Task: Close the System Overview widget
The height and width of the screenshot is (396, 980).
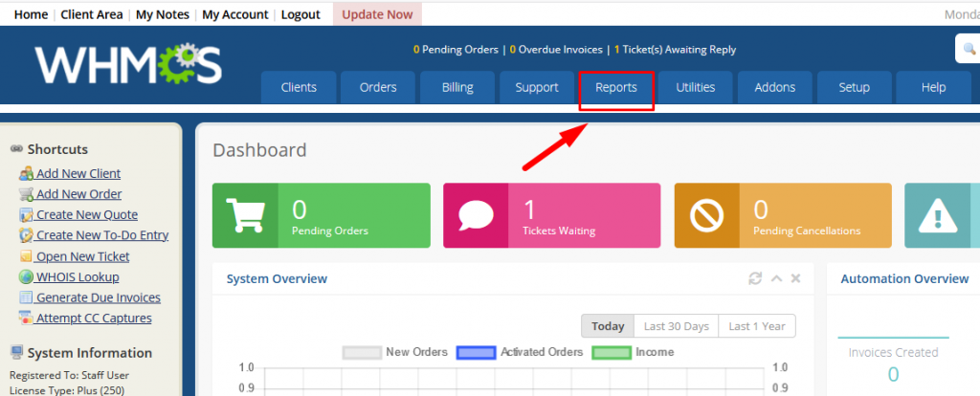Action: [795, 278]
